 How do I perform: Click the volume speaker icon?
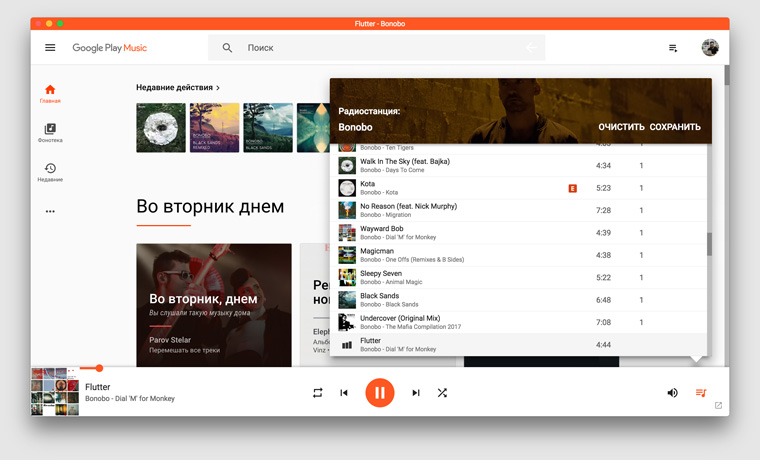[672, 393]
